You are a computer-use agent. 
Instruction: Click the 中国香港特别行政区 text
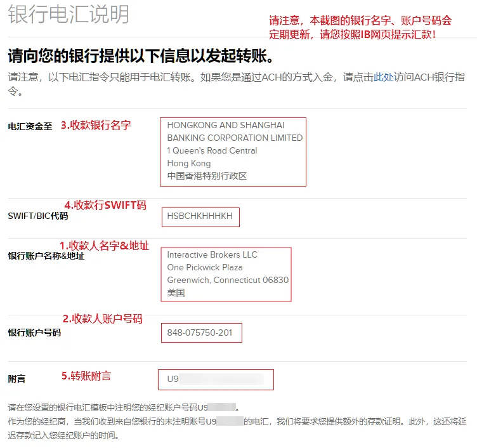[x=207, y=176]
